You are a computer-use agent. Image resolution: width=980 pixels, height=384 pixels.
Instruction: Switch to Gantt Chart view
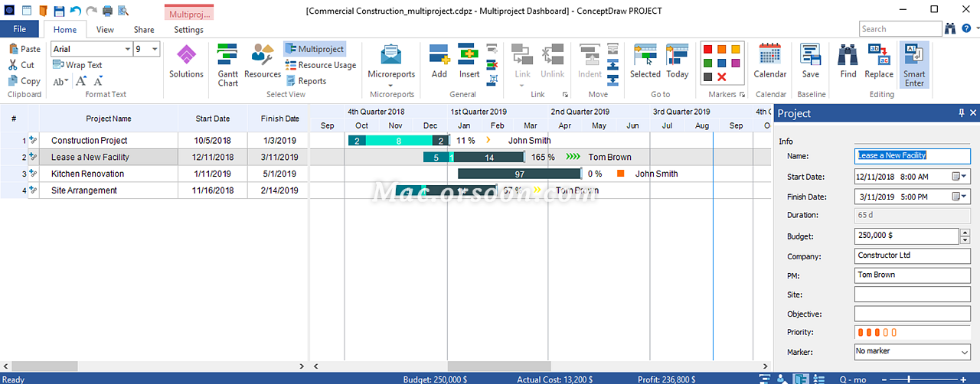coord(228,65)
